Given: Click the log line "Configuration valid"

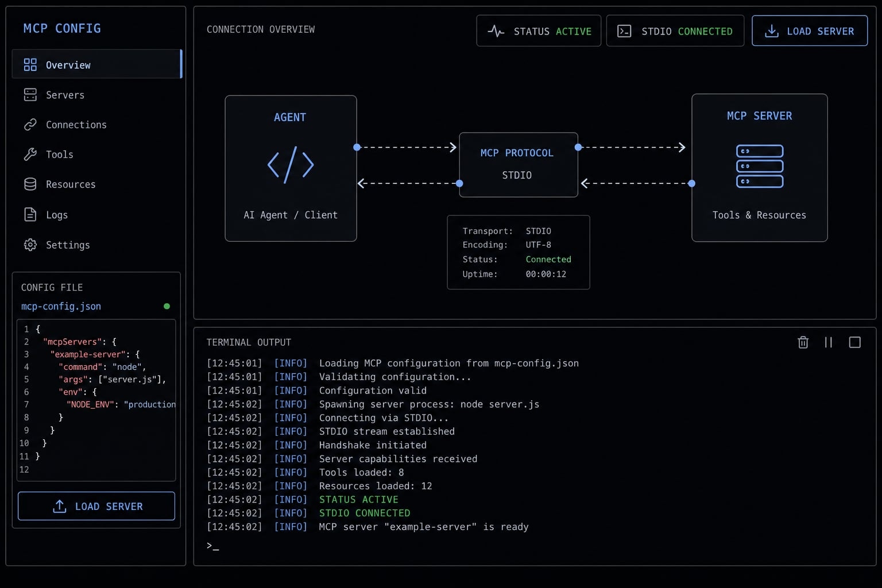Looking at the screenshot, I should tap(317, 390).
